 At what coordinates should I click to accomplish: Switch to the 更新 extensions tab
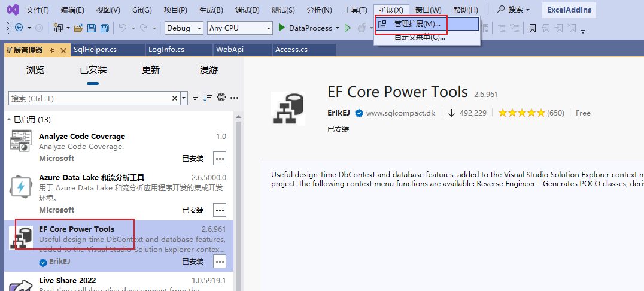[151, 70]
